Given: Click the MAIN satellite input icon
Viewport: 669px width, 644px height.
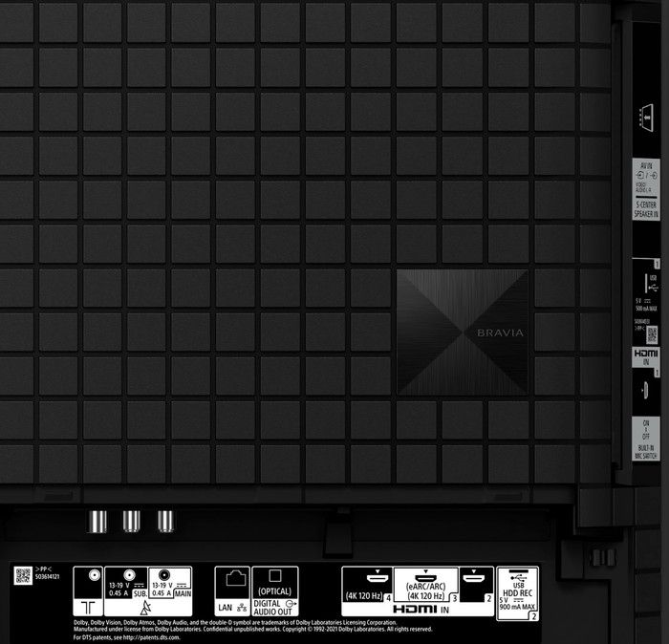Looking at the screenshot, I should (x=163, y=575).
